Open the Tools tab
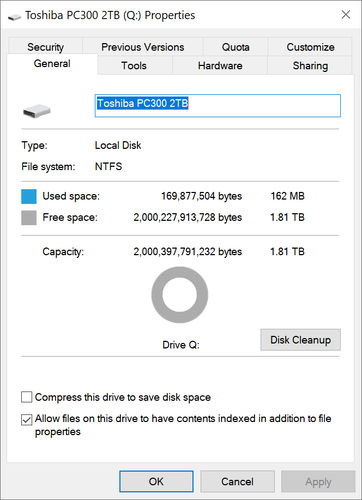 134,65
